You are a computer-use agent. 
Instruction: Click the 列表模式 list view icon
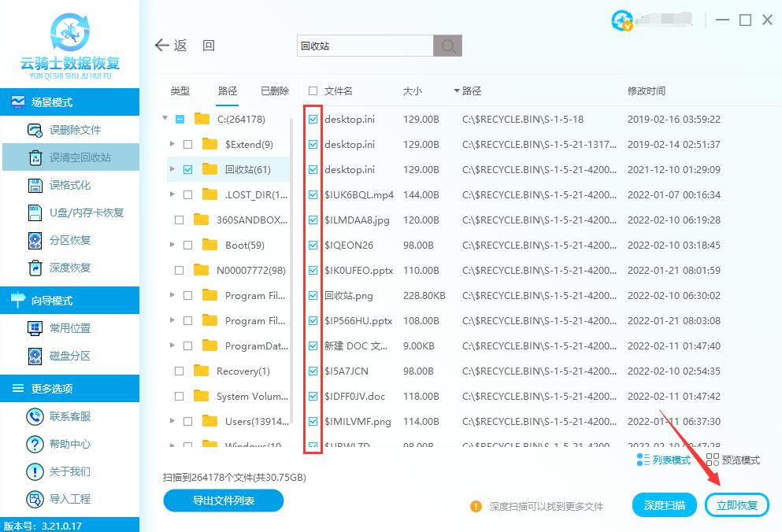pos(643,460)
